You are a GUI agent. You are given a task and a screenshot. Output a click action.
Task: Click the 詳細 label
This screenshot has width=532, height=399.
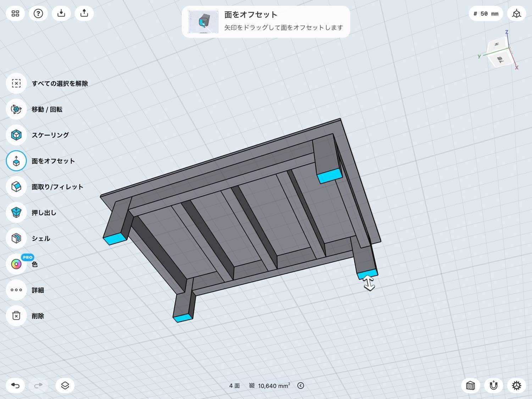tap(38, 290)
